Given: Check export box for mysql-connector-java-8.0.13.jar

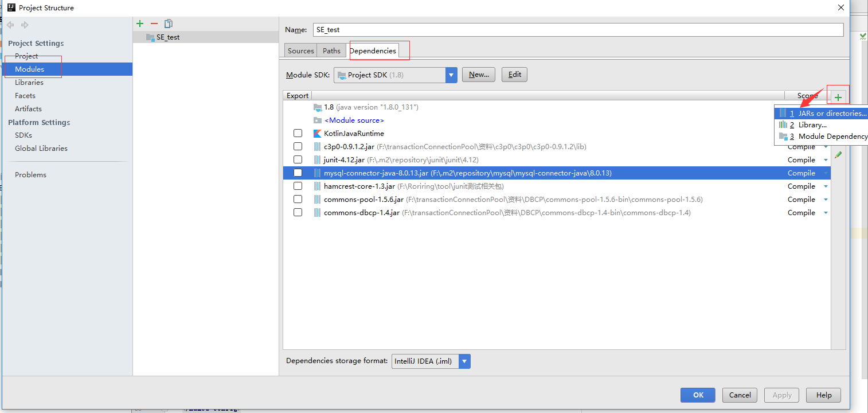Looking at the screenshot, I should [298, 173].
